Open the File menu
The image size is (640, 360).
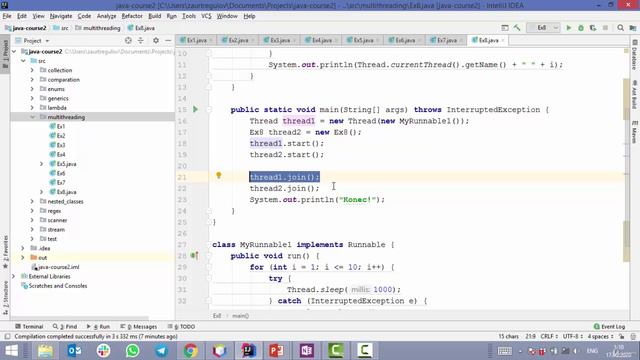click(x=7, y=16)
